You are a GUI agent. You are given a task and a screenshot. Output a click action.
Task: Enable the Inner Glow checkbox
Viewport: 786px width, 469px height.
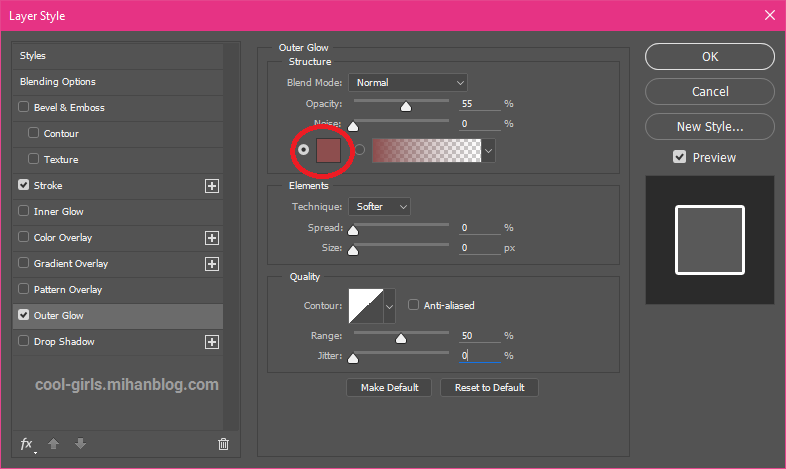(24, 211)
